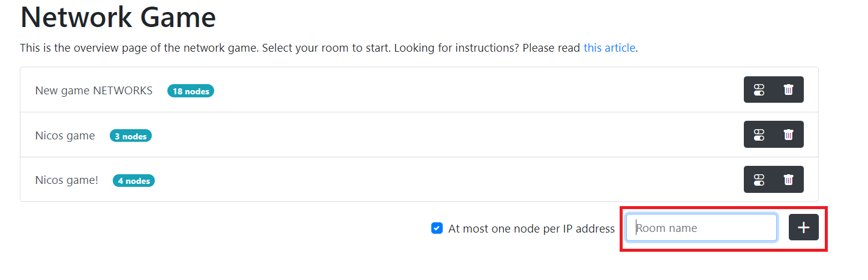Viewport: 868px width, 280px height.
Task: Add a new room with plus button
Action: 804,227
